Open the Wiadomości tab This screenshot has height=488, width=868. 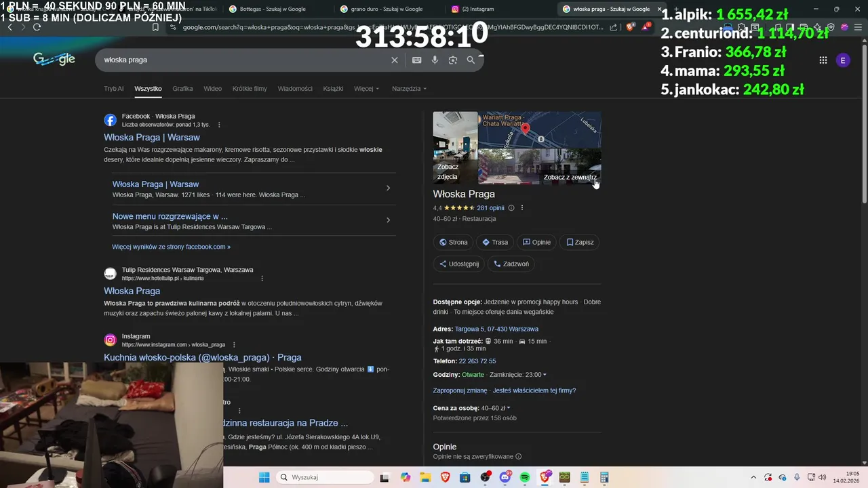295,89
